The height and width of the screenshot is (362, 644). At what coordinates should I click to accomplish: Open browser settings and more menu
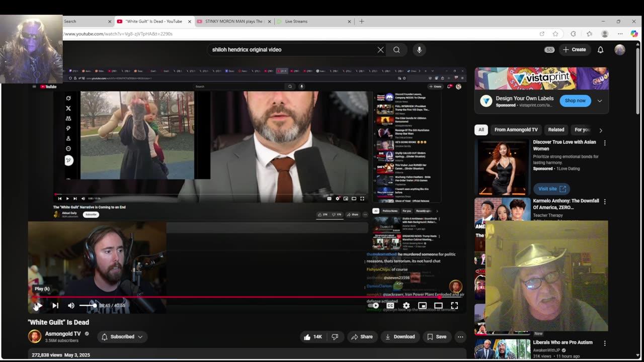pyautogui.click(x=620, y=34)
